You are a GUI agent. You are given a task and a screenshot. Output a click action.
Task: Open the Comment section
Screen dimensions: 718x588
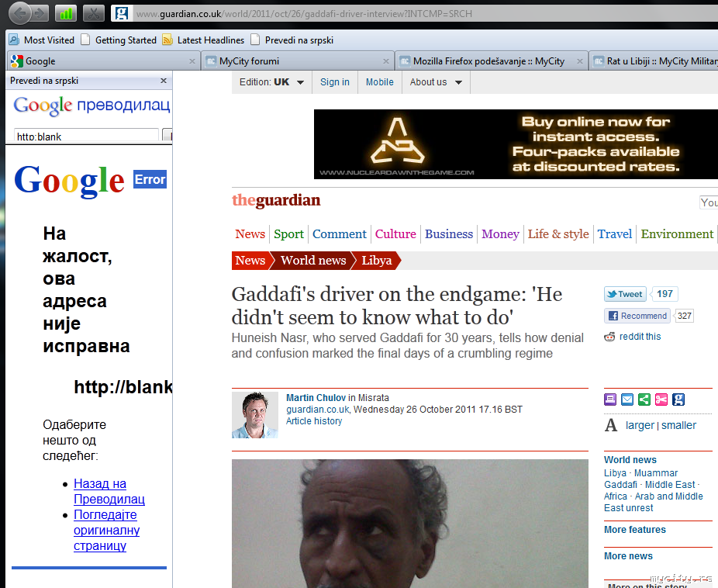(x=340, y=234)
